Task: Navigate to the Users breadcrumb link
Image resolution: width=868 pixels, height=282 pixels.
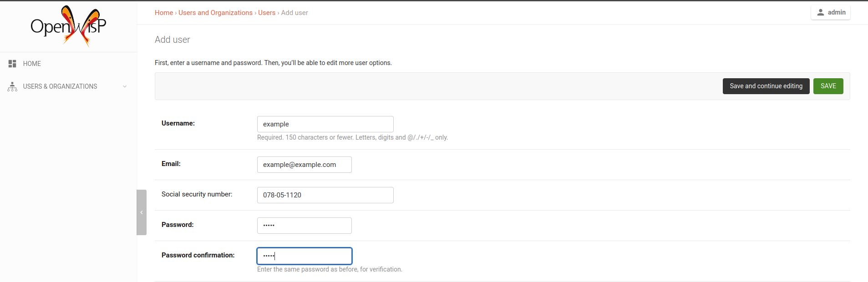Action: pyautogui.click(x=267, y=13)
